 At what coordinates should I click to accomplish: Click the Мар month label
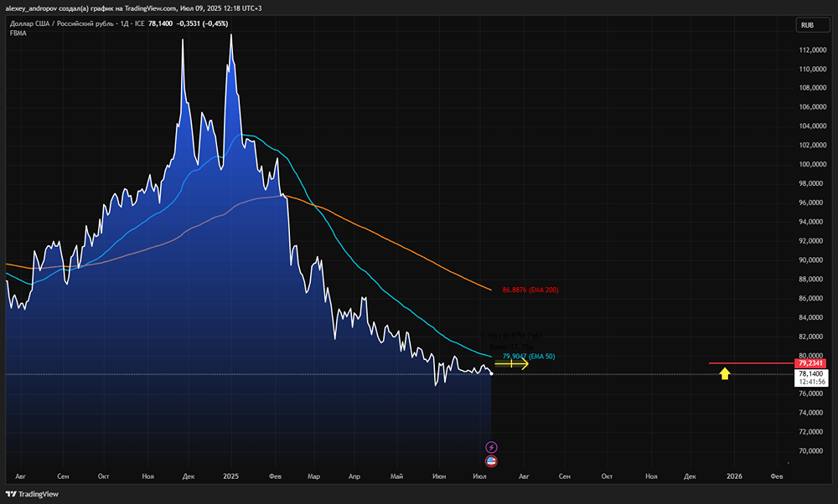click(x=313, y=476)
